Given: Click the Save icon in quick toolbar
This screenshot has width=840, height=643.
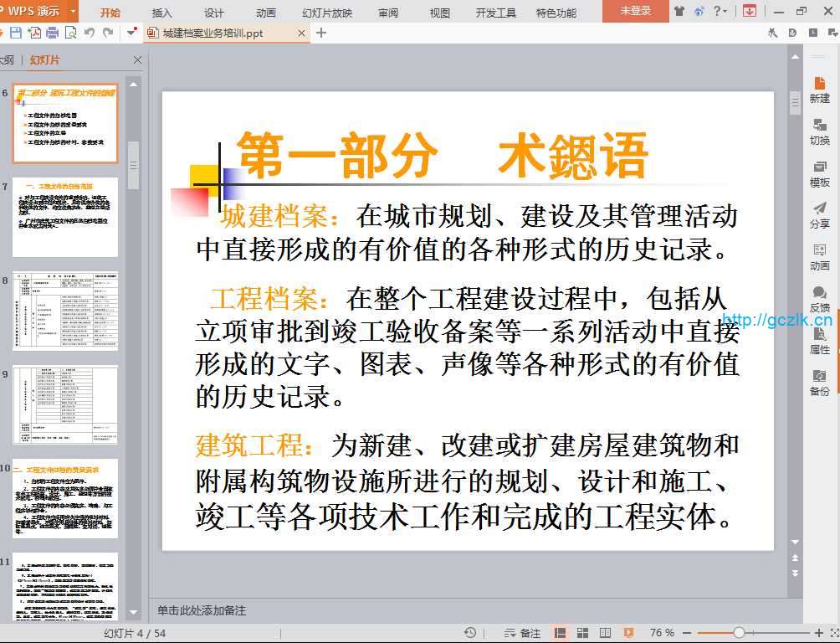Looking at the screenshot, I should 16,33.
